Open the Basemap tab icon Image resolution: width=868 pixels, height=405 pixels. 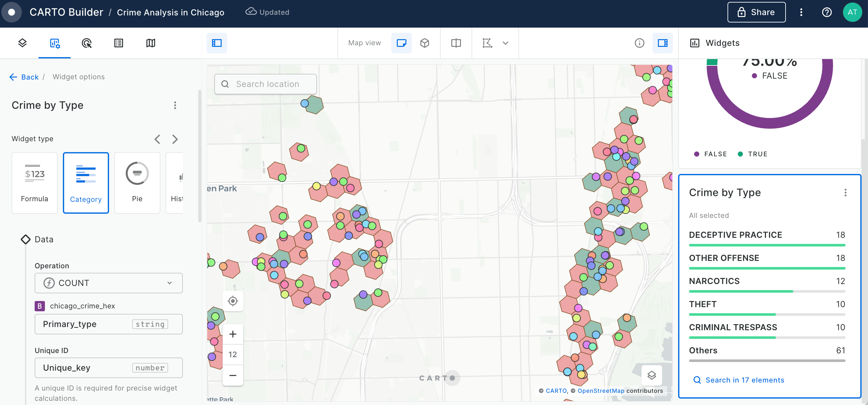tap(151, 43)
